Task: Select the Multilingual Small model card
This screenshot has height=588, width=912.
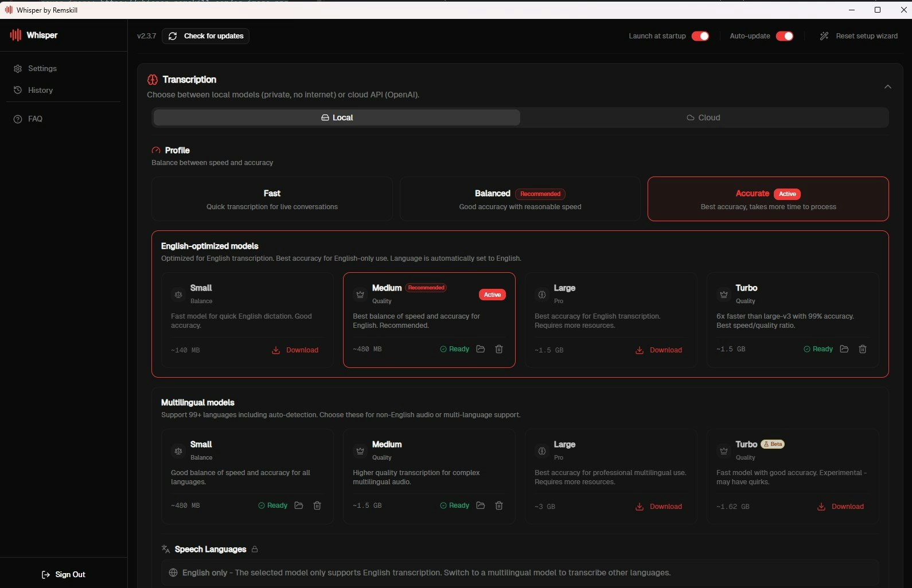Action: click(247, 476)
